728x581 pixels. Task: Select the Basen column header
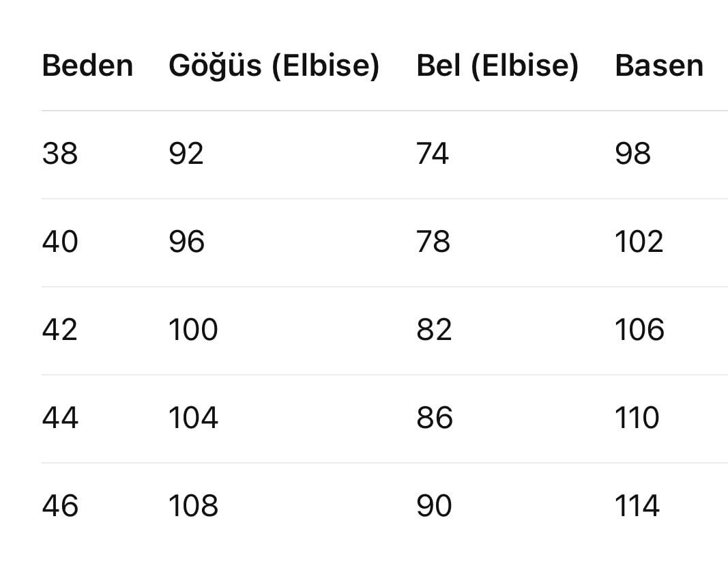coord(658,66)
